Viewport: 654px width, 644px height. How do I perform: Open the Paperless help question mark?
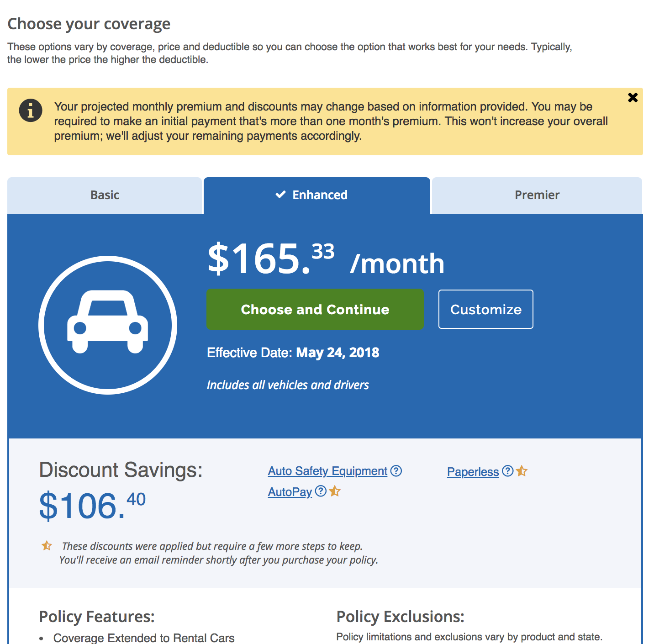[507, 471]
